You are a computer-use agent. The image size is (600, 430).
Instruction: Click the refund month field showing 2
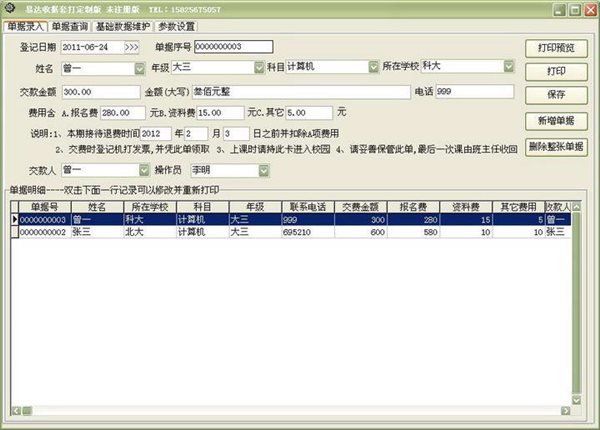click(196, 134)
